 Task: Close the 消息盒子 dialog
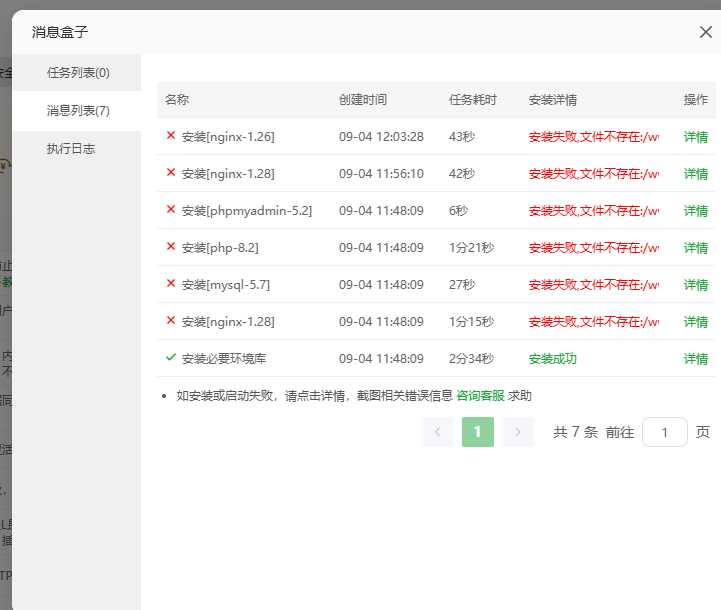tap(705, 32)
